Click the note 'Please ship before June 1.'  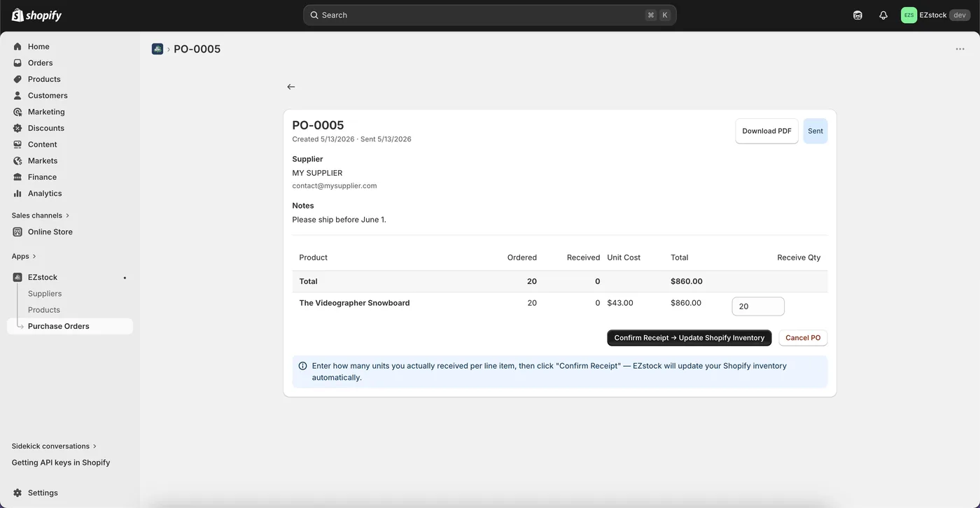[339, 220]
